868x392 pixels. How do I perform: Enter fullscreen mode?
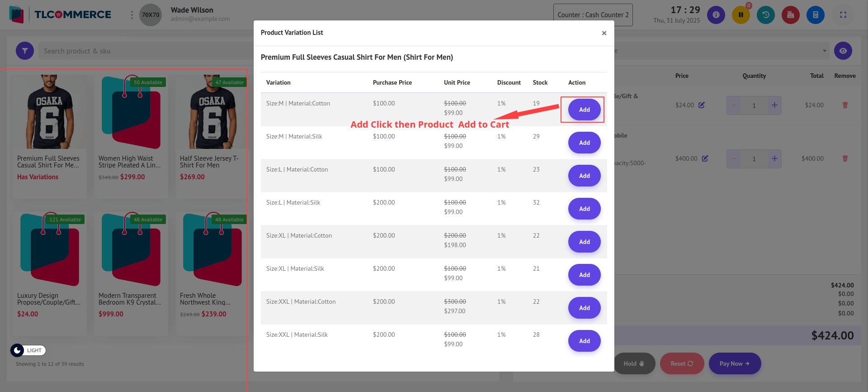[x=843, y=15]
